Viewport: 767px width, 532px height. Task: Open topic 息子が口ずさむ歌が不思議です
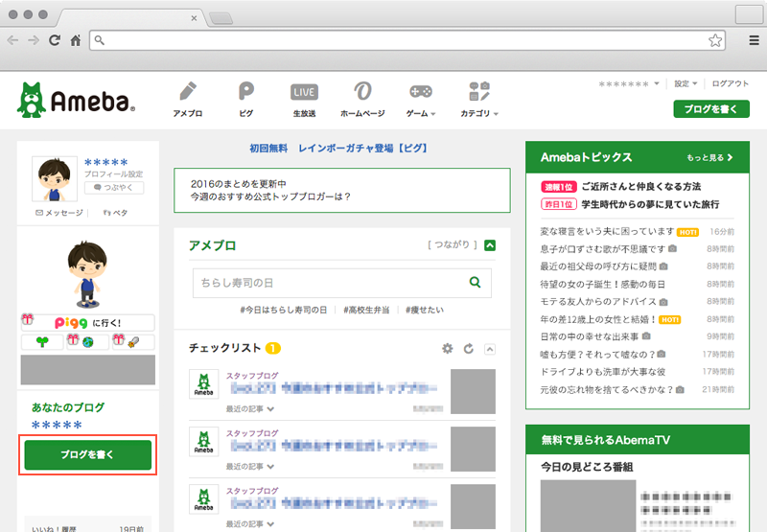click(x=603, y=249)
